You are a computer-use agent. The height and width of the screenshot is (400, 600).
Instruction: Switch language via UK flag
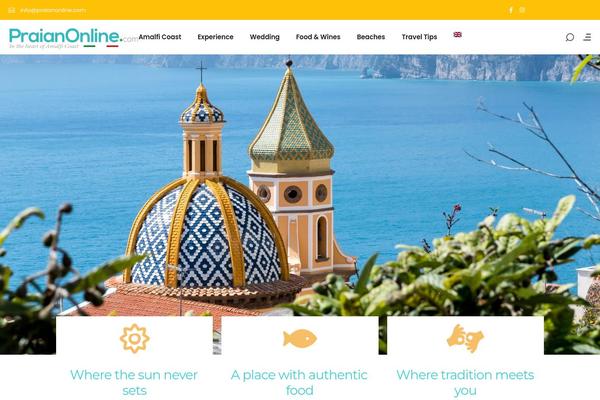(457, 35)
